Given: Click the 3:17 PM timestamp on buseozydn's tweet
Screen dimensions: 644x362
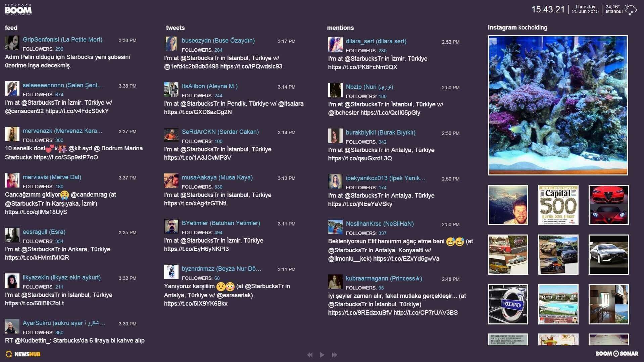Looking at the screenshot, I should [x=287, y=41].
